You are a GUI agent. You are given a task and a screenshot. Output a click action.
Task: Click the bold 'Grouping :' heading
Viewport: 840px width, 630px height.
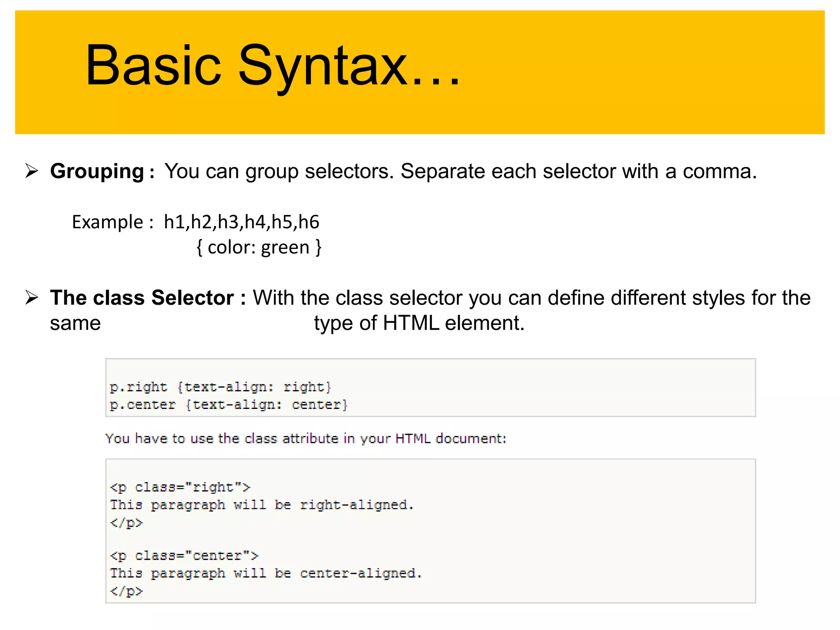(103, 171)
